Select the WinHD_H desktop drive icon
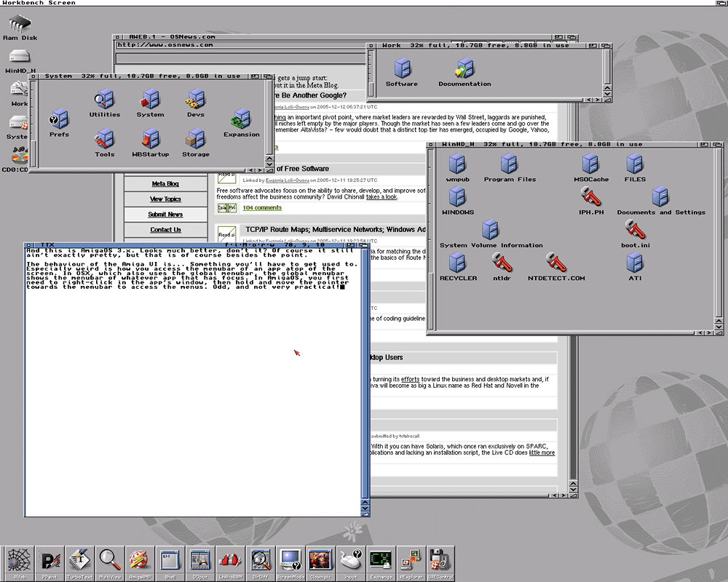 coord(20,61)
